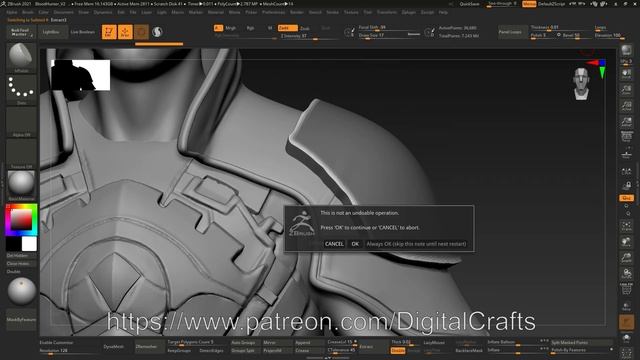Click the orange icon near the bottom of right shelf
This screenshot has height=360, width=640.
[626, 322]
